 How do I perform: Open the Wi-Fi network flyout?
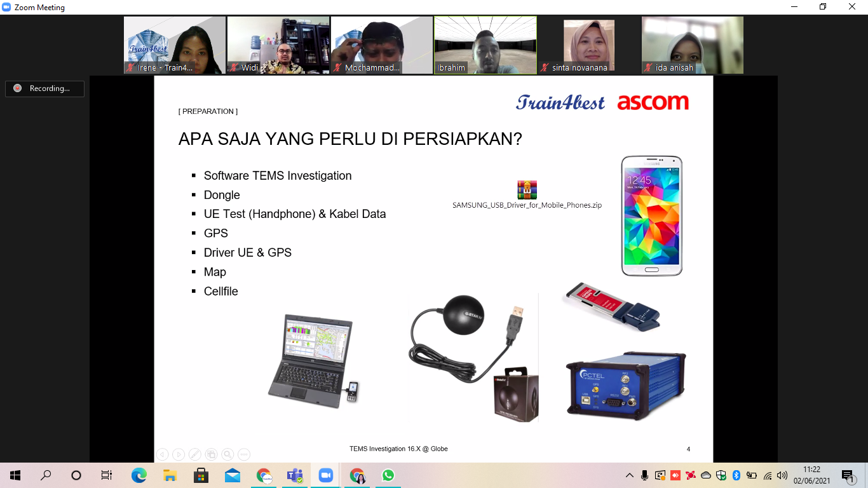tap(768, 475)
